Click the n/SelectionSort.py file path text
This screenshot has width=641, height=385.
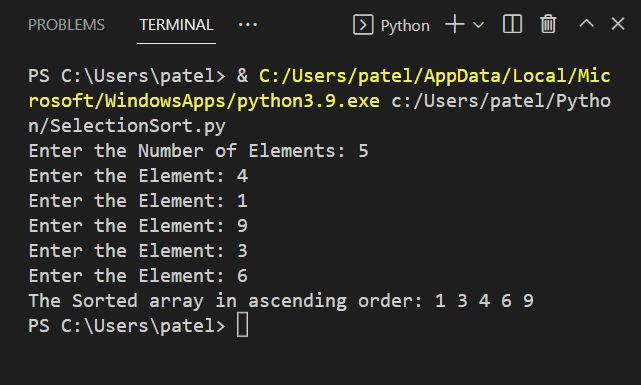pos(127,126)
